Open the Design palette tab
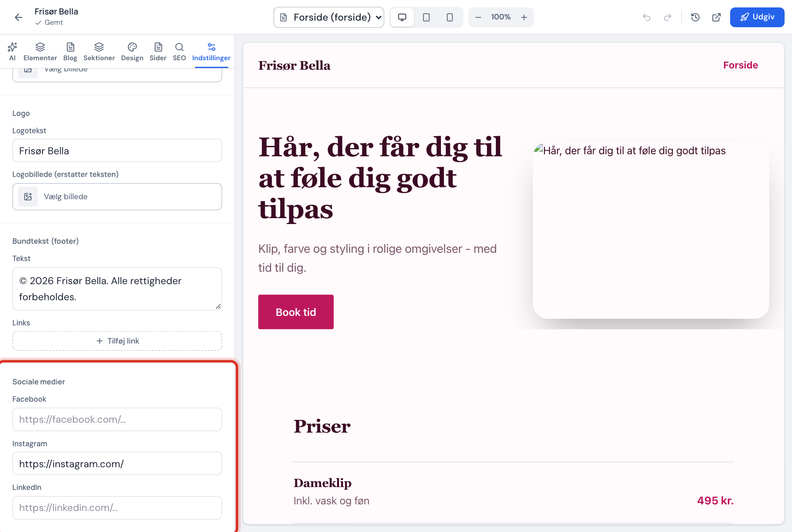This screenshot has height=532, width=792. [x=132, y=52]
